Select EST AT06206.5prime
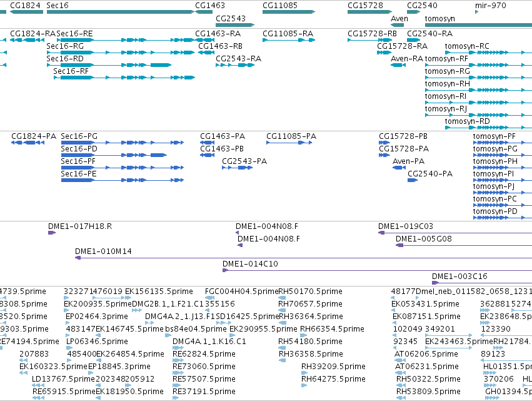Screen dimensions: 532x401 (x=426, y=355)
